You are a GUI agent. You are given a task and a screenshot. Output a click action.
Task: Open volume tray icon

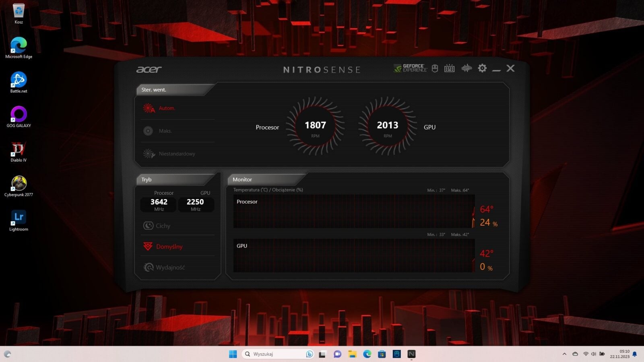[x=593, y=354]
